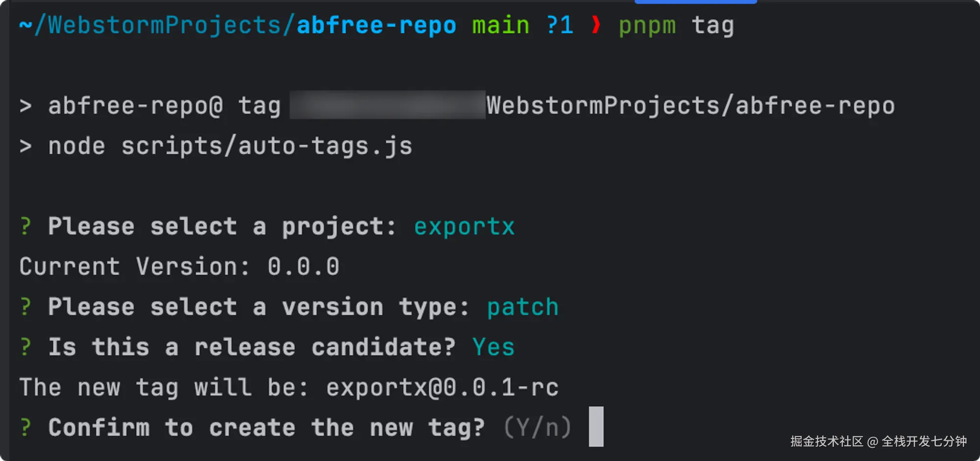This screenshot has width=980, height=461.
Task: Click the bold 'abfree-repo' directory name
Action: 376,25
